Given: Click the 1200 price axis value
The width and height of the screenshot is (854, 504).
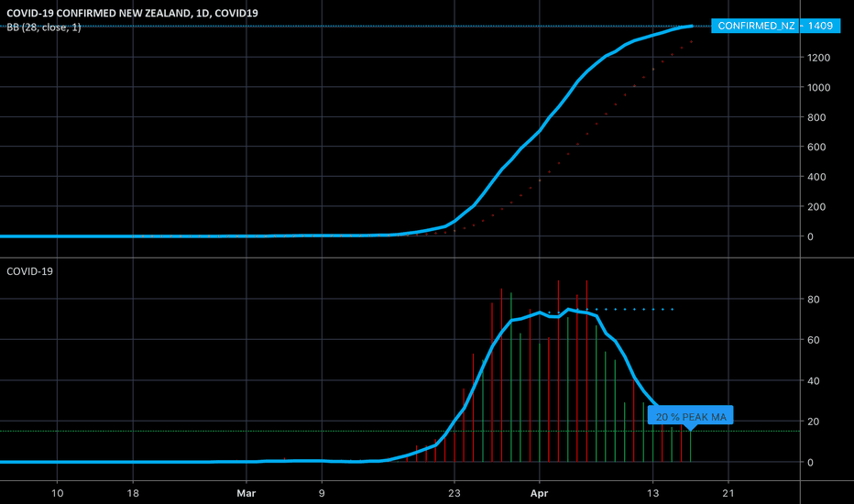Looking at the screenshot, I should click(x=819, y=58).
